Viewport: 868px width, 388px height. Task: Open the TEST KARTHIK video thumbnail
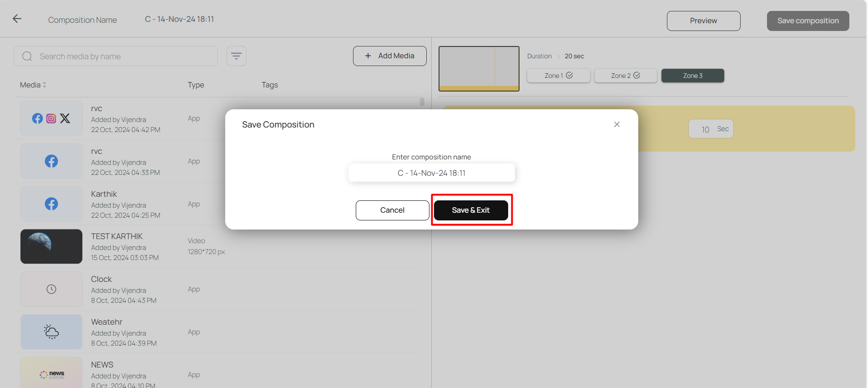point(51,246)
